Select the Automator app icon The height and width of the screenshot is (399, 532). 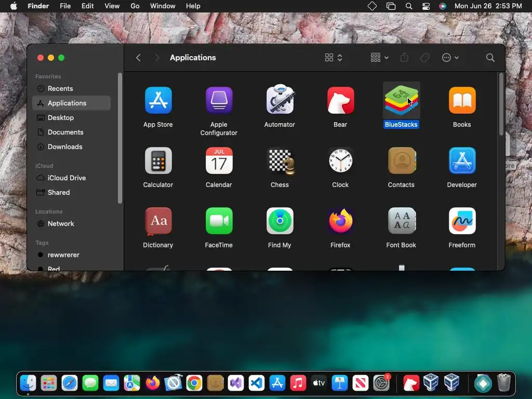280,100
